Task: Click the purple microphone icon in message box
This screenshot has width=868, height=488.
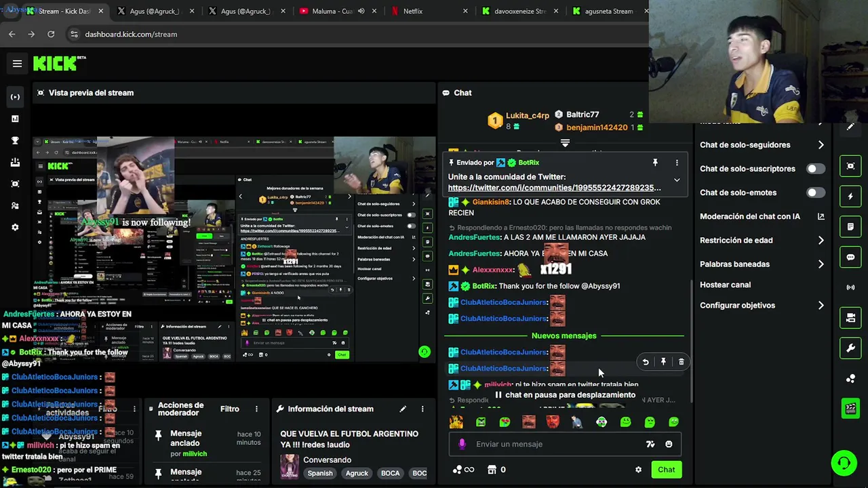Action: [x=462, y=444]
